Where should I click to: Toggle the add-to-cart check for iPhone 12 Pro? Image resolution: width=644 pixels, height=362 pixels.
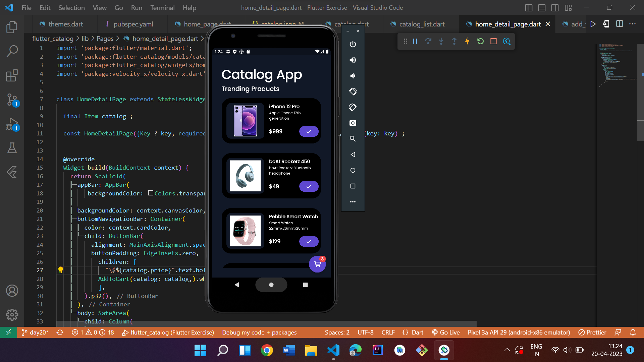pyautogui.click(x=309, y=131)
